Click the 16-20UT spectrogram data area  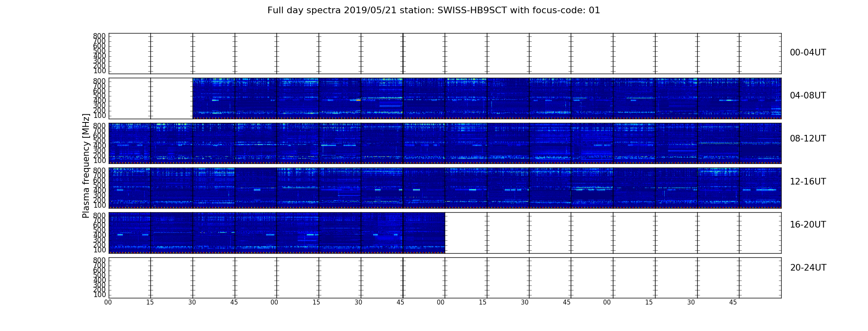(277, 233)
